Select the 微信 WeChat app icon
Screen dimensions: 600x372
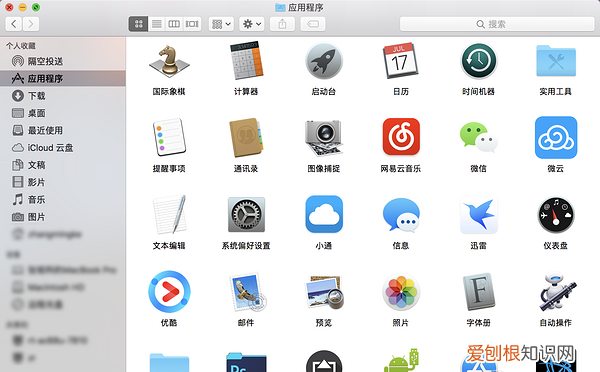coord(478,138)
